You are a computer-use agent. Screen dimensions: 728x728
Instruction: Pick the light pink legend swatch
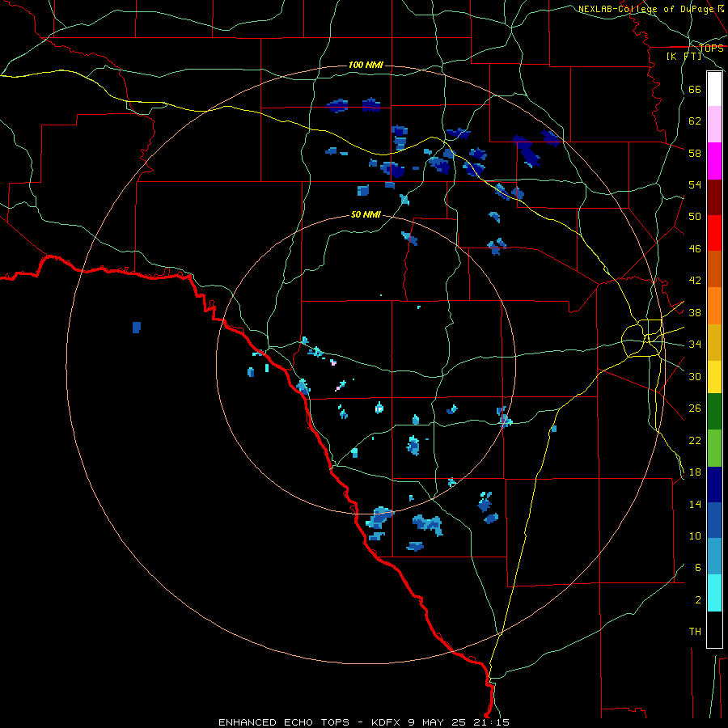pos(714,125)
